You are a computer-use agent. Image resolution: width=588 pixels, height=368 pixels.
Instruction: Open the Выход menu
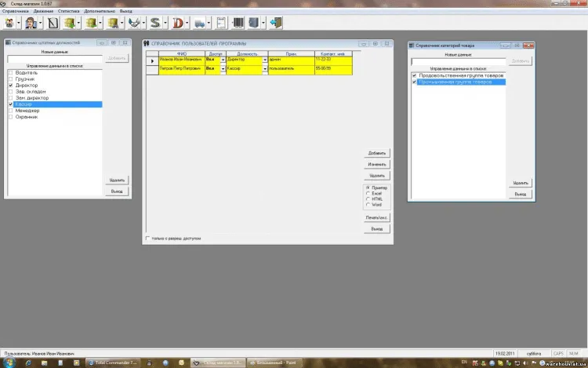[126, 11]
